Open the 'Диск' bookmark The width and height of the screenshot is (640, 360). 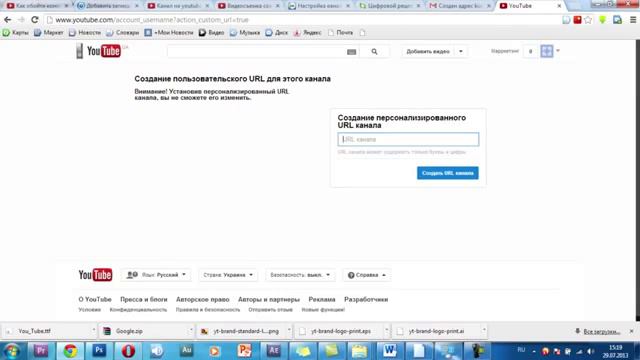[277, 33]
